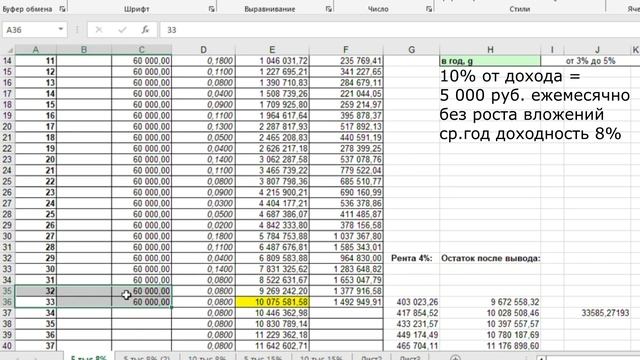This screenshot has width=640, height=360.
Task: Select the cell 11 176 898,60
Action: pos(490,346)
